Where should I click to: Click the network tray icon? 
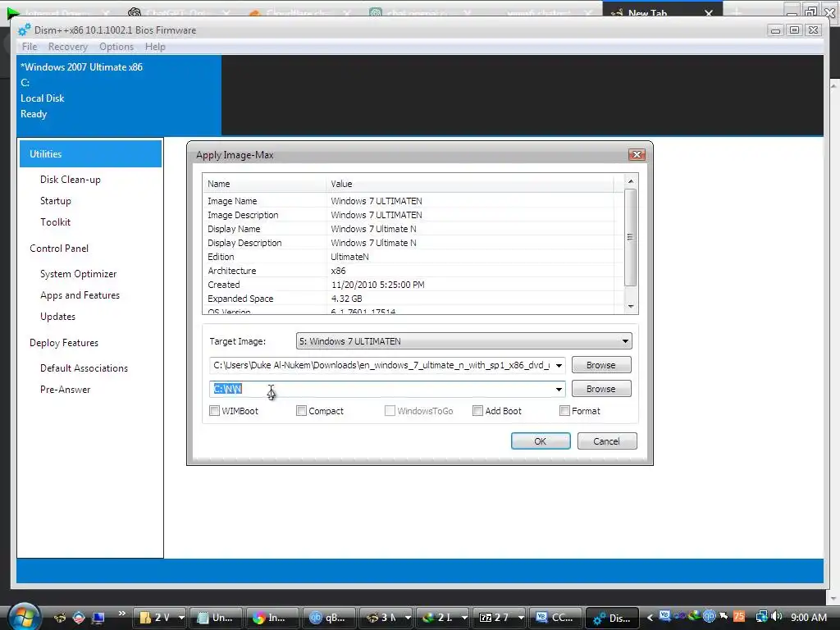click(x=761, y=617)
